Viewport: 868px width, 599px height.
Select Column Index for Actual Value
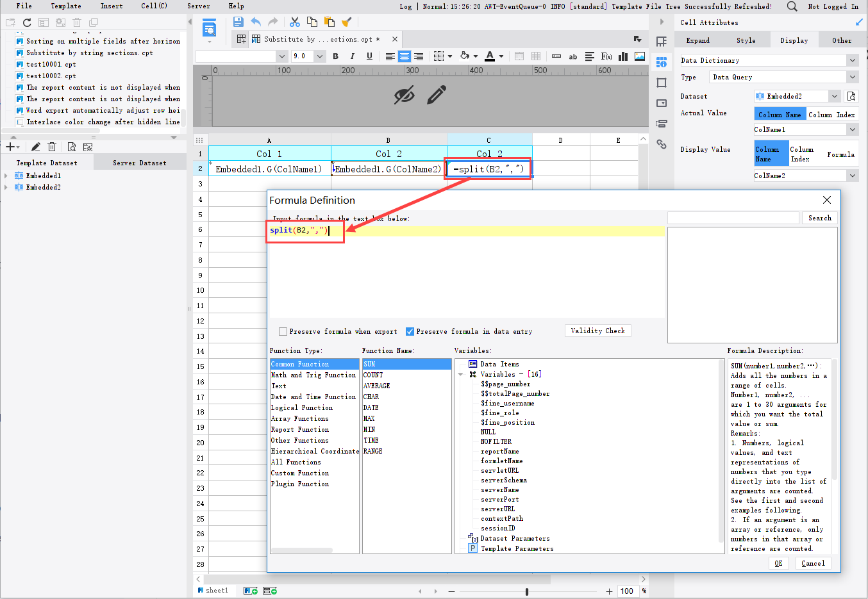(831, 115)
